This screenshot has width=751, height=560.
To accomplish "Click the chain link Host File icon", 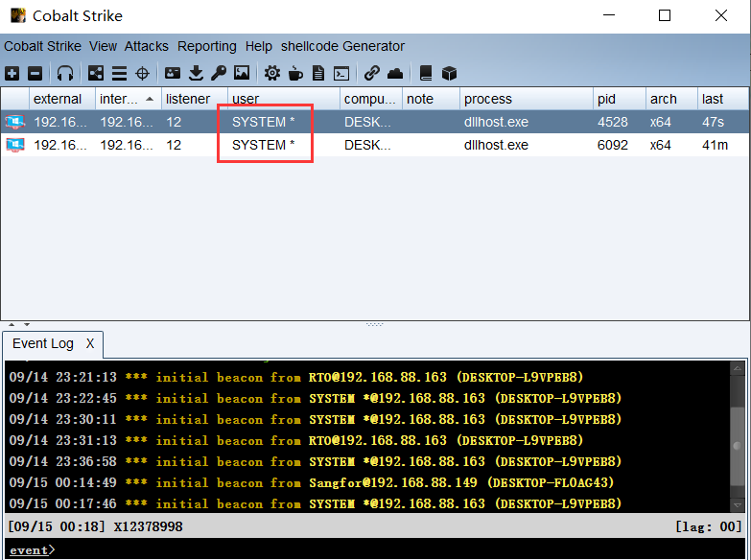I will 372,73.
